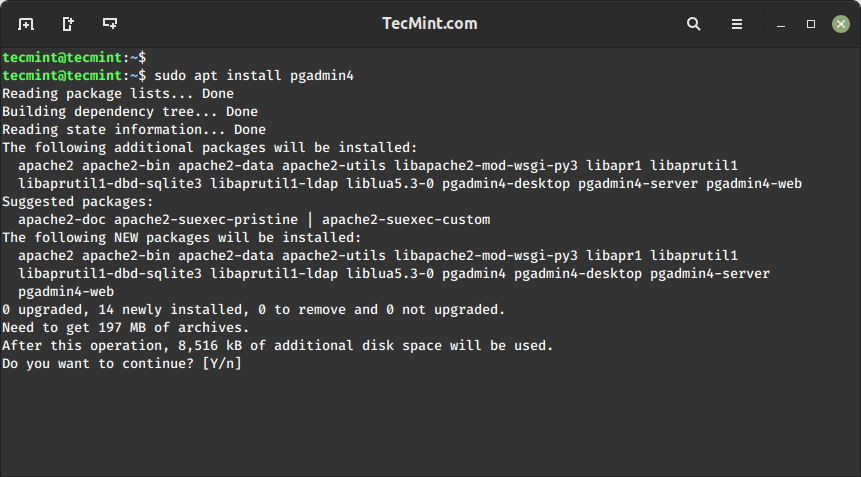Click the '14 newly installed' summary line

point(254,310)
